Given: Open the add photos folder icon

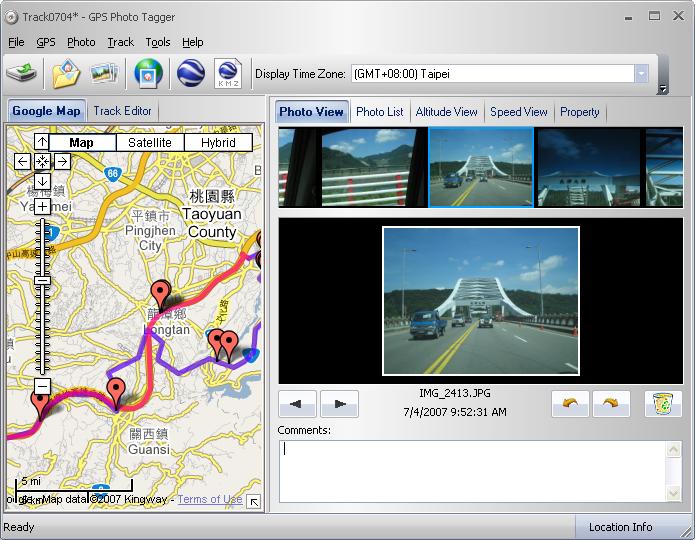Looking at the screenshot, I should (x=66, y=74).
